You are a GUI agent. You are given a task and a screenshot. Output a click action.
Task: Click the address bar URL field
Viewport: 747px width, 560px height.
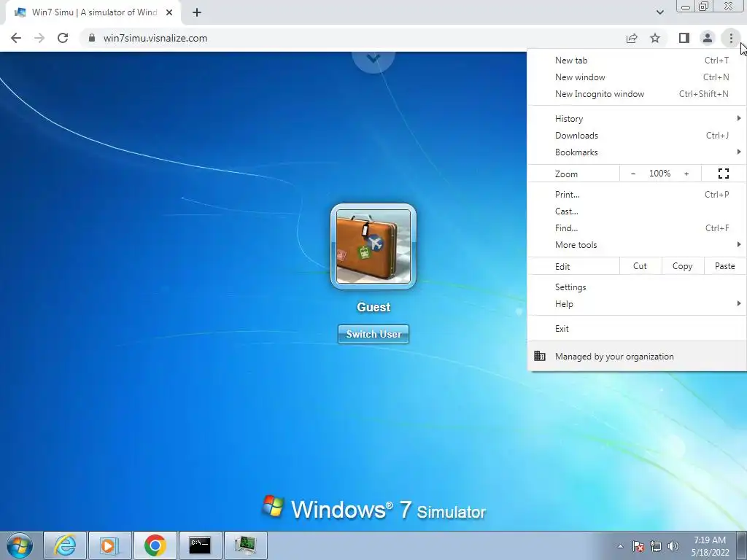pyautogui.click(x=352, y=38)
